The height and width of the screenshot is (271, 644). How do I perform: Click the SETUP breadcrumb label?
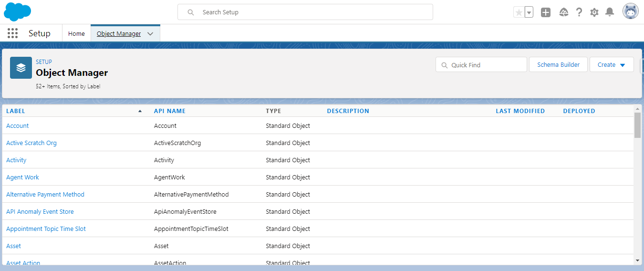[x=44, y=62]
